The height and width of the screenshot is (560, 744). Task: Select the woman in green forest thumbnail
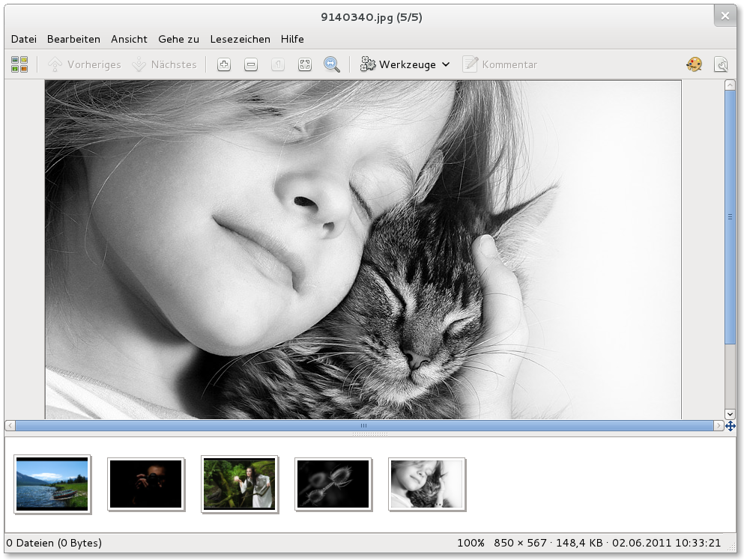tap(240, 484)
